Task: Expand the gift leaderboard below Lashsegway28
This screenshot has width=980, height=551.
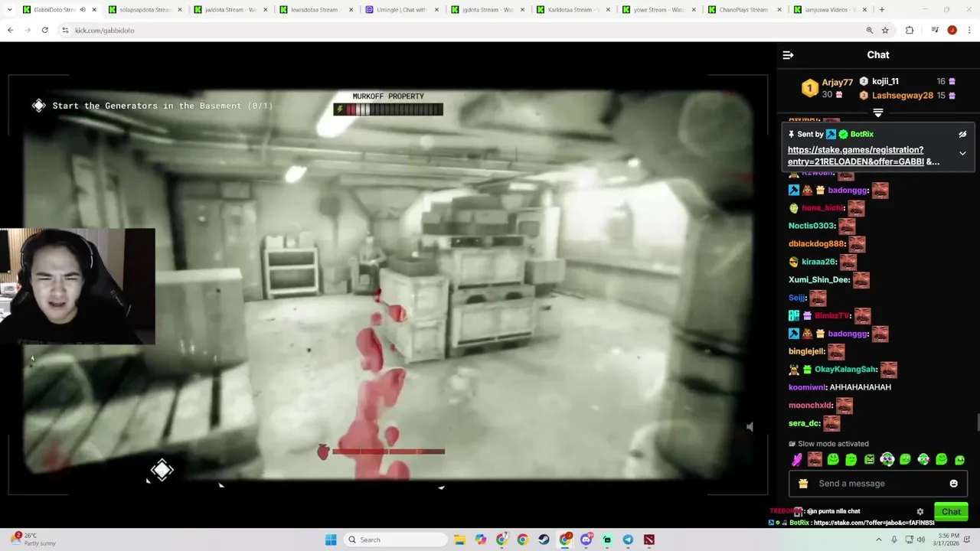Action: click(878, 112)
